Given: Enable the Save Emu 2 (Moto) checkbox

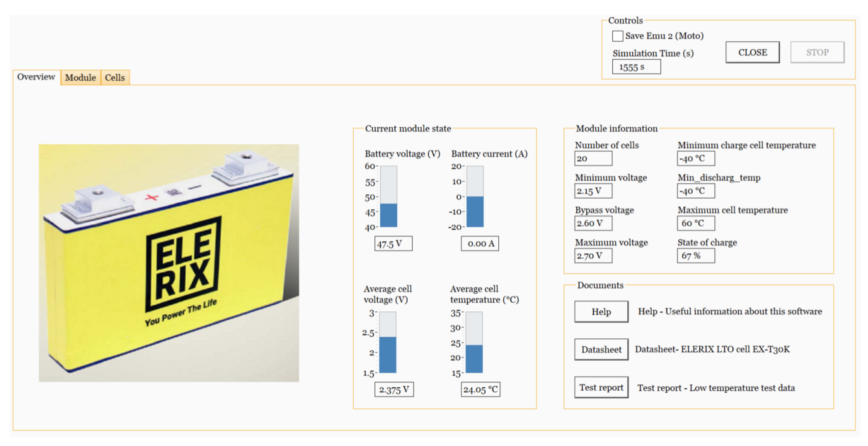Looking at the screenshot, I should 617,36.
